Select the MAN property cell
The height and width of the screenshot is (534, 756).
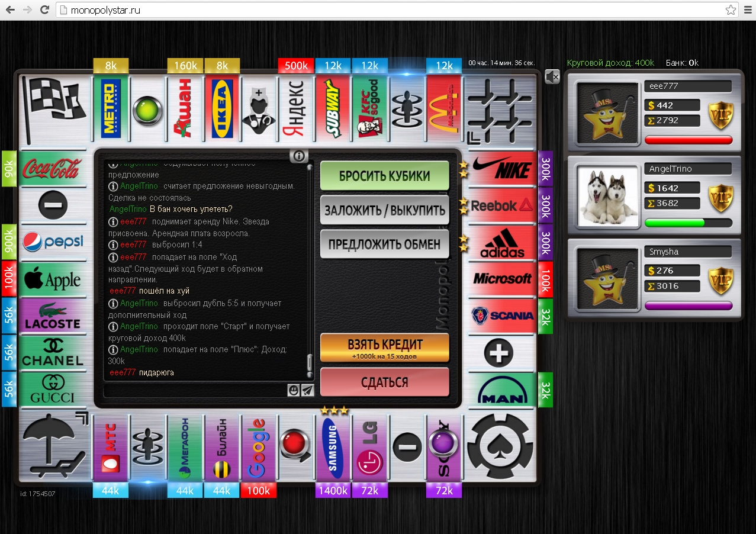(x=502, y=390)
